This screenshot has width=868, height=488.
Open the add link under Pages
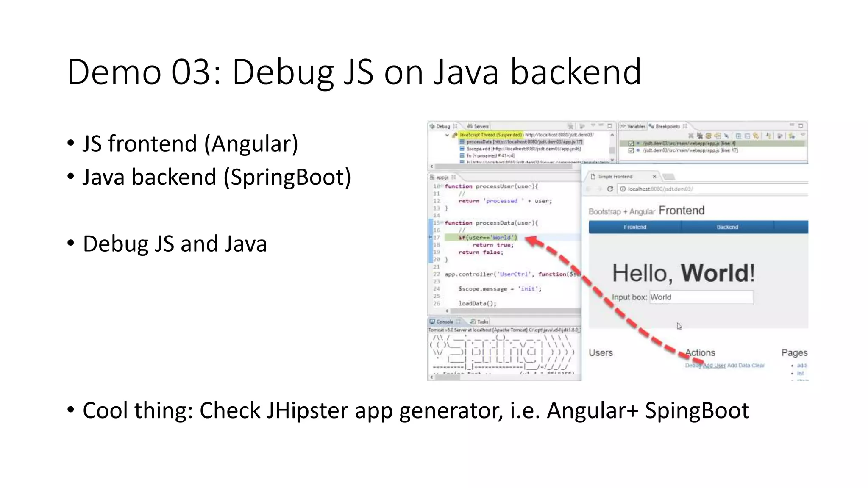[802, 365]
